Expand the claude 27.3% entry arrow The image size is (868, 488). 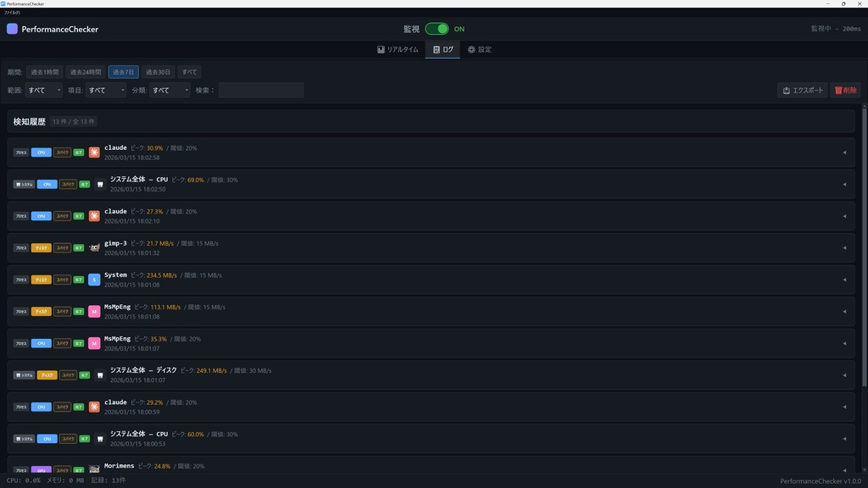click(844, 216)
